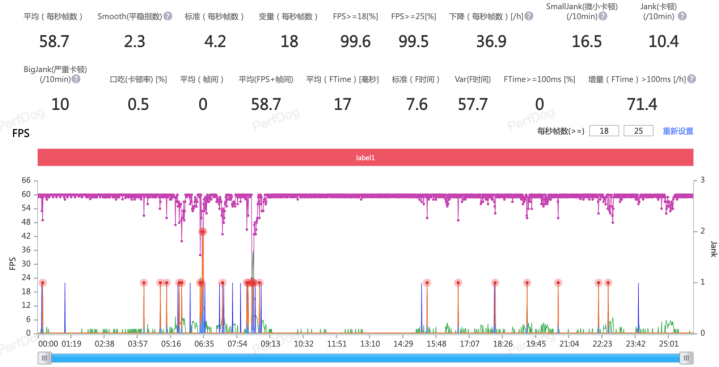The image size is (719, 367).
Task: Grab the right handle of the time range slider
Action: [x=686, y=358]
